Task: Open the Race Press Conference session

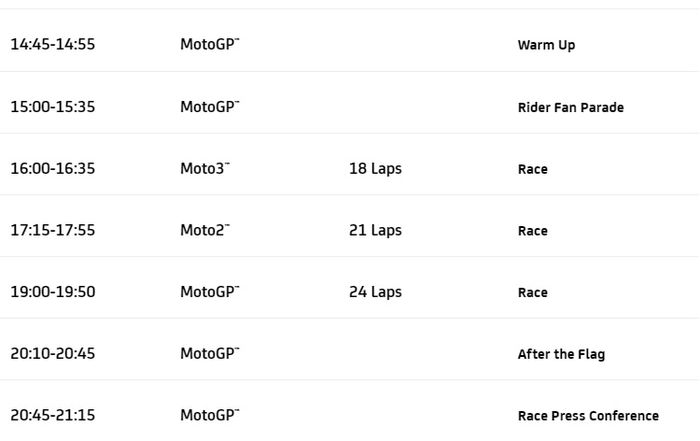Action: click(588, 416)
